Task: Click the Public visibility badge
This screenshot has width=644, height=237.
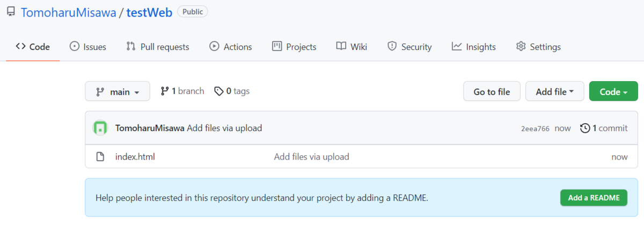Action: tap(193, 11)
